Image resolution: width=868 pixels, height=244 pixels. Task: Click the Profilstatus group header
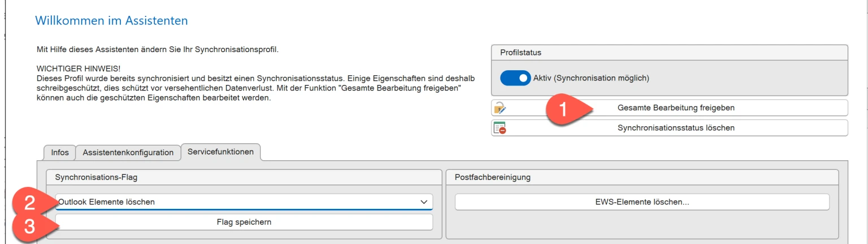[520, 53]
